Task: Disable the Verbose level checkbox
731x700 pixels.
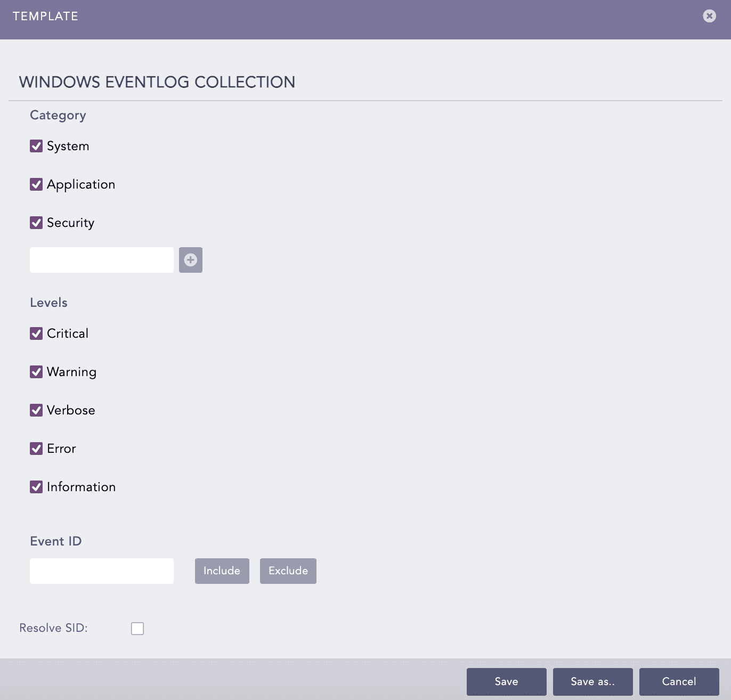Action: coord(36,410)
